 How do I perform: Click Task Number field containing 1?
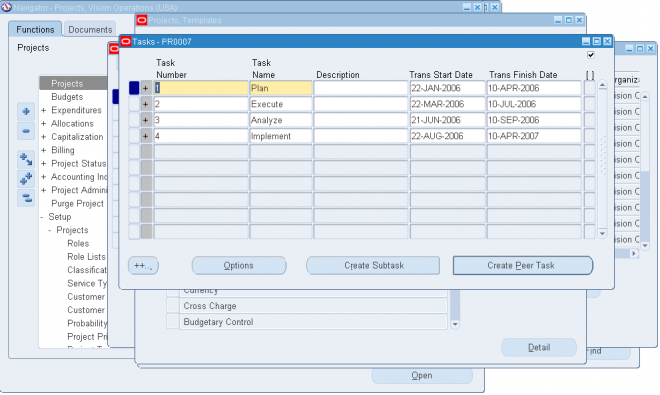point(201,88)
